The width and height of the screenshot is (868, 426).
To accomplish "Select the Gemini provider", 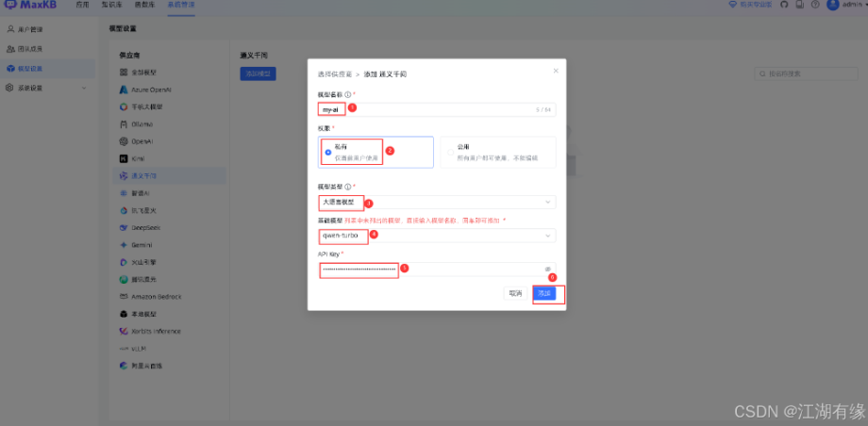I will coord(170,244).
